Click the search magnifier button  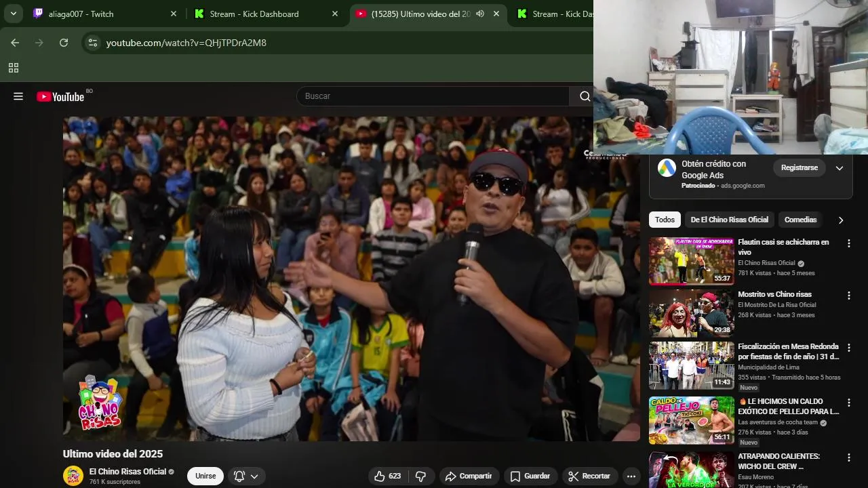pos(585,96)
